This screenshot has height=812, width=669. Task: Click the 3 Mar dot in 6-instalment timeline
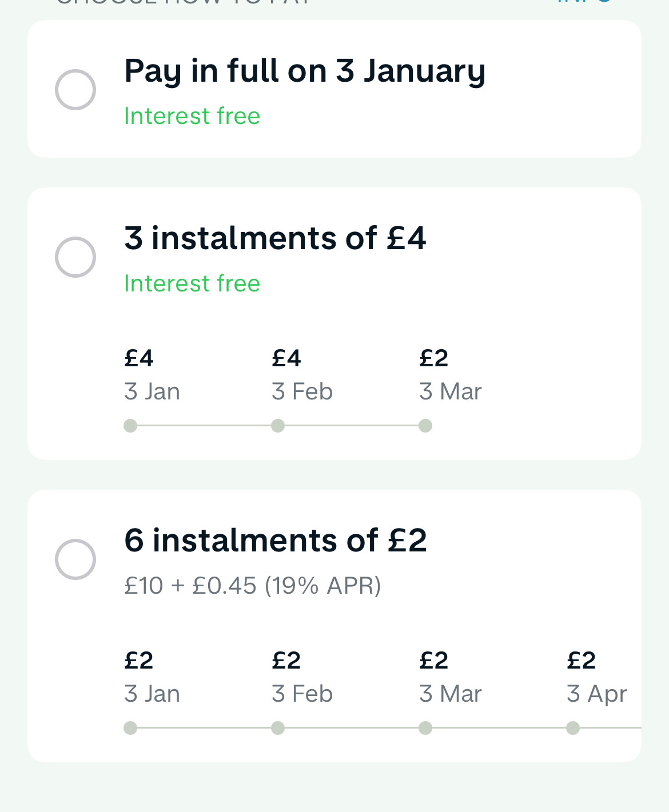(x=425, y=728)
